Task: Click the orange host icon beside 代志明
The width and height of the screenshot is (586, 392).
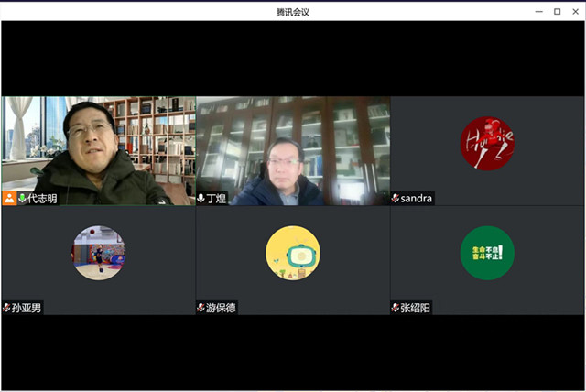Action: (x=9, y=198)
